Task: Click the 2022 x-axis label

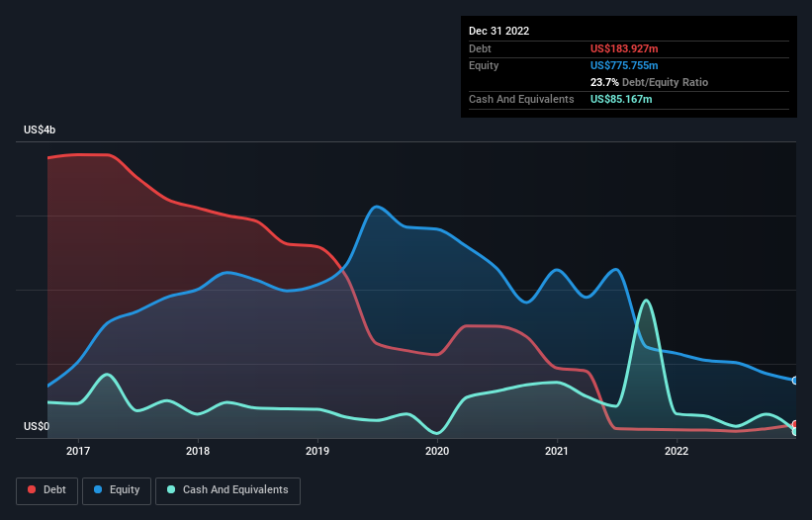Action: (x=677, y=451)
